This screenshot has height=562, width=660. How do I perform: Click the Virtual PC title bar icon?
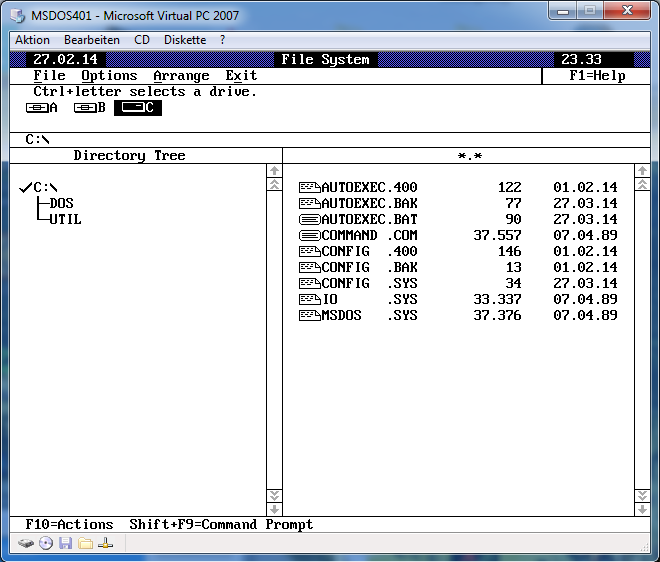(18, 16)
